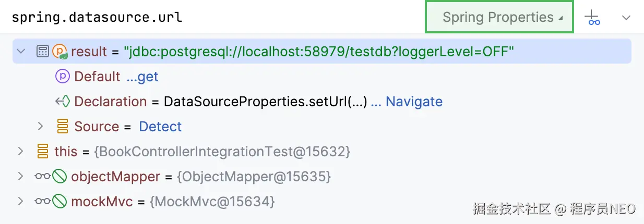Click the ...get link for Default
Image resolution: width=644 pixels, height=224 pixels.
coord(142,77)
